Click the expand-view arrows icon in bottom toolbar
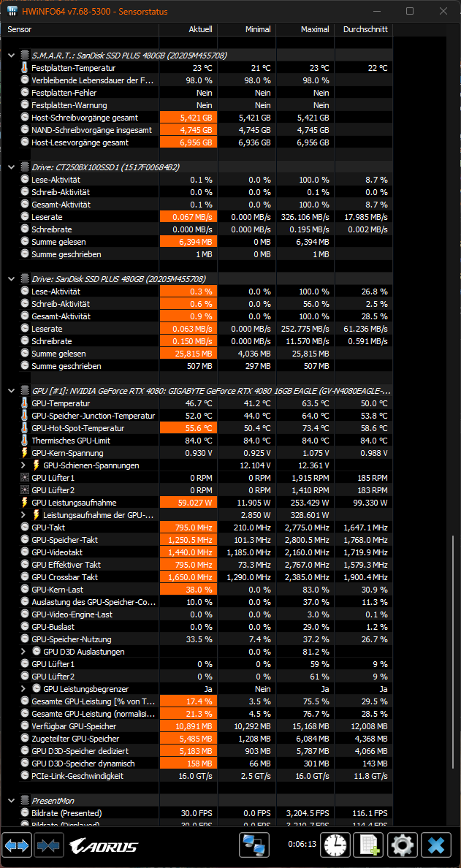 click(x=17, y=845)
